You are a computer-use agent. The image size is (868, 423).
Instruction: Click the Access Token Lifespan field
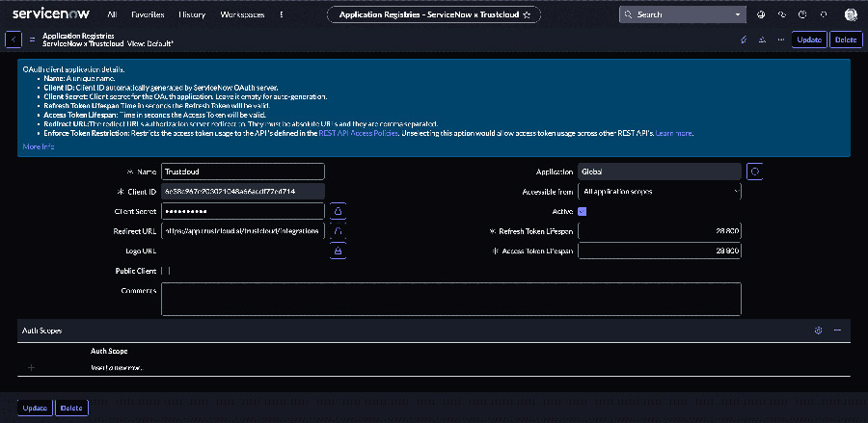point(660,251)
